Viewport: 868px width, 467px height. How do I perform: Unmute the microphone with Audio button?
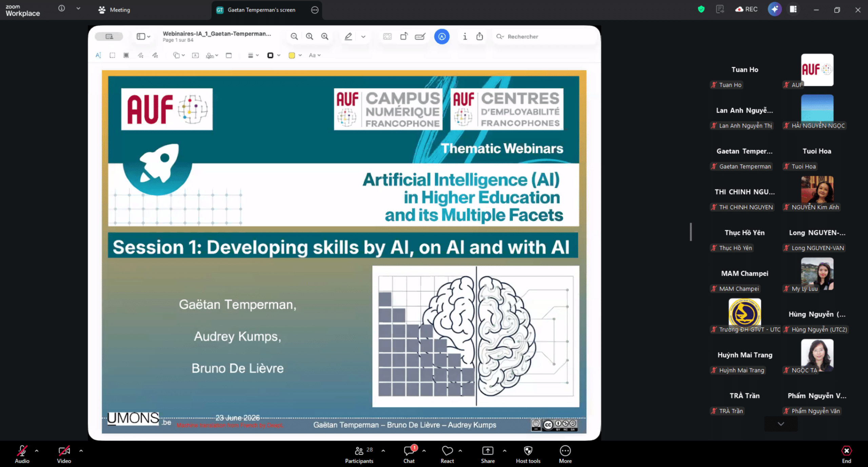[x=22, y=454]
